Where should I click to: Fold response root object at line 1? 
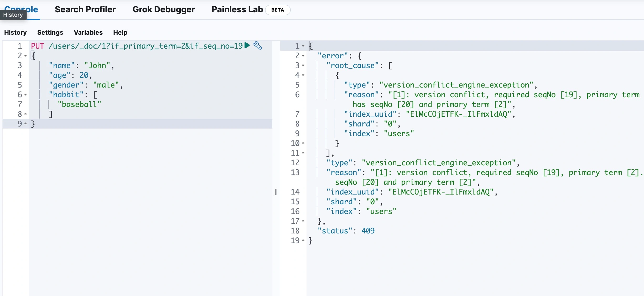pyautogui.click(x=303, y=46)
